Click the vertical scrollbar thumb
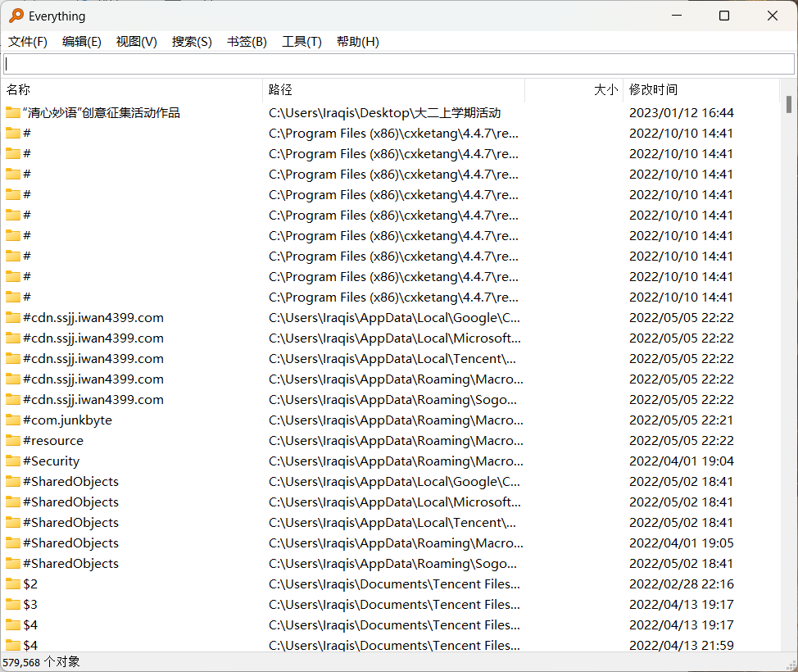Screen dimensions: 798x672 pos(788,104)
